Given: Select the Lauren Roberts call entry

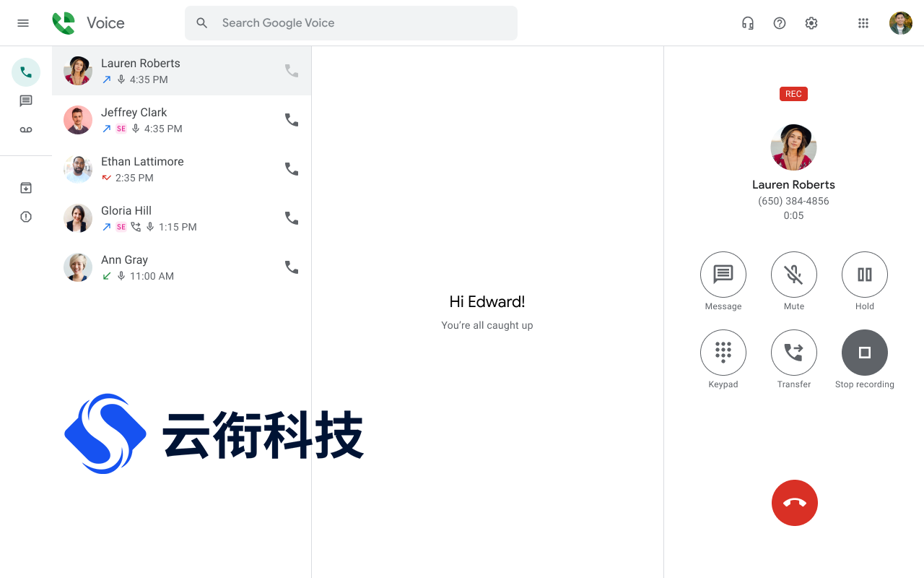Looking at the screenshot, I should tap(181, 71).
